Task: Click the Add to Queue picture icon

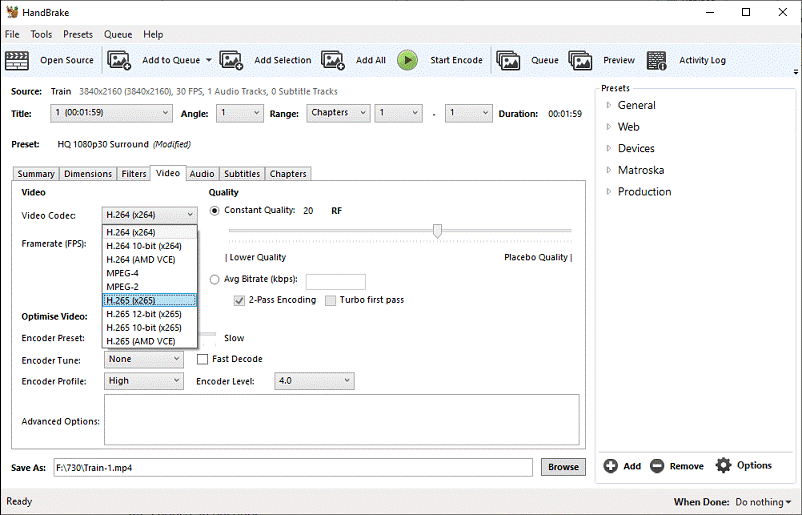Action: (119, 60)
